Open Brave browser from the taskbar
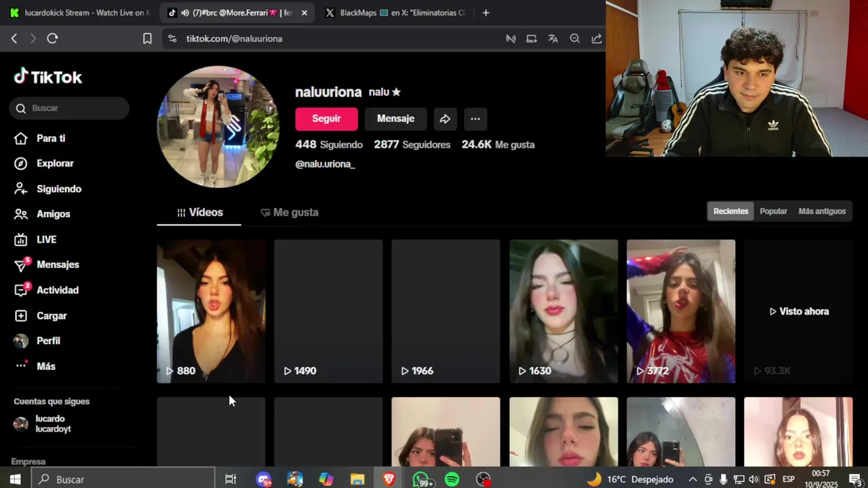The image size is (868, 488). [x=389, y=479]
